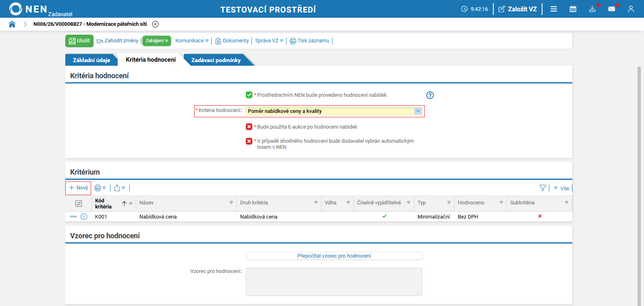Screen dimensions: 644x306
Task: Expand the Správa VZ menu
Action: coord(269,41)
